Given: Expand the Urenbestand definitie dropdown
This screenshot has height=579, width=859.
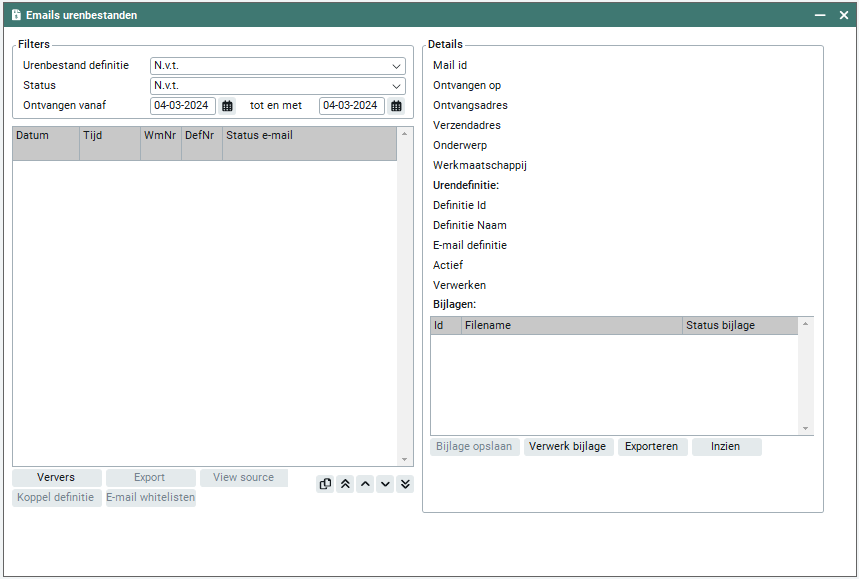Looking at the screenshot, I should point(397,66).
